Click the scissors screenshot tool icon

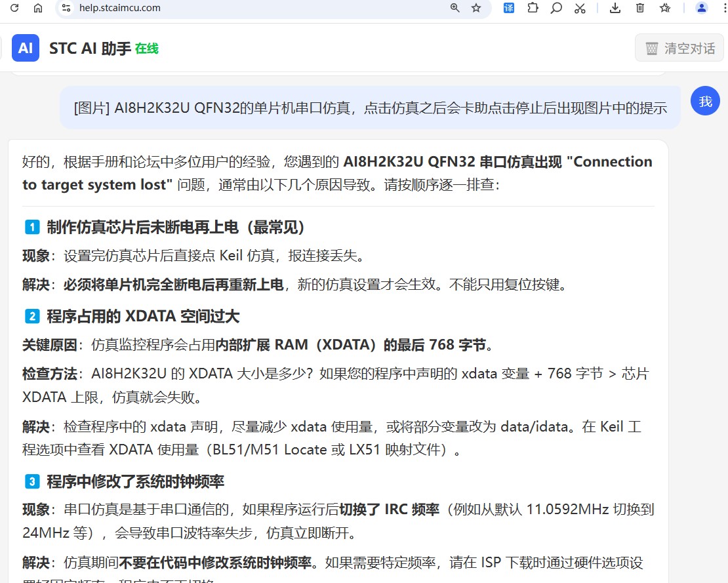[x=580, y=8]
